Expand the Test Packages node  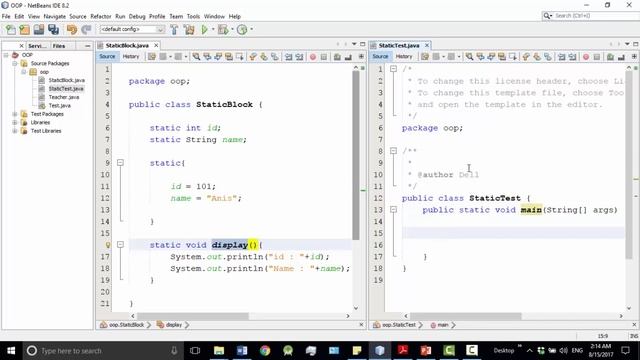click(15, 114)
